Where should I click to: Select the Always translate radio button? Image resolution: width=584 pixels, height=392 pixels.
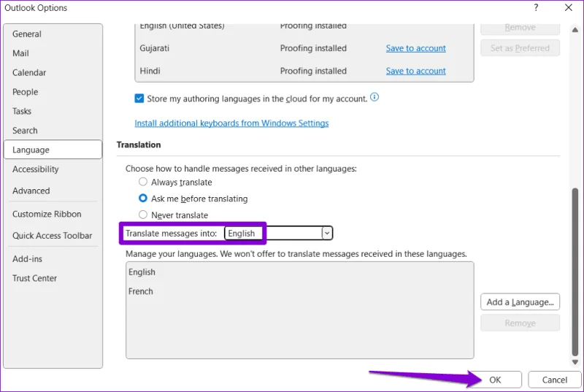coord(143,182)
